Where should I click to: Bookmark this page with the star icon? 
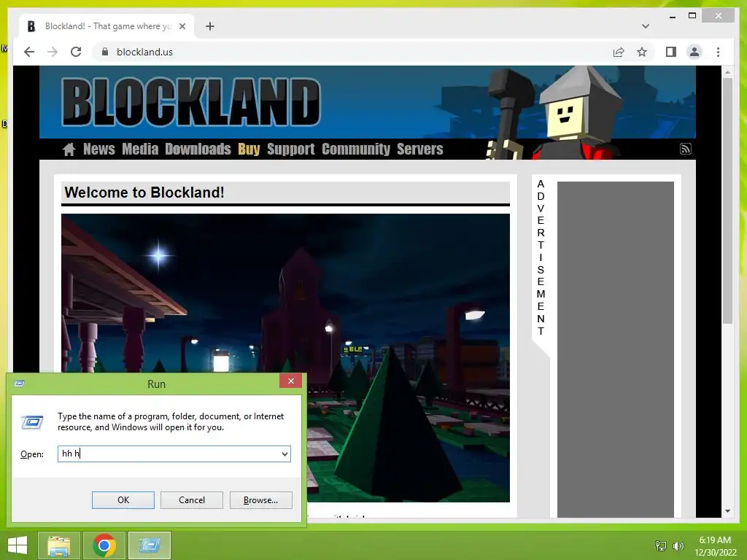(x=642, y=52)
